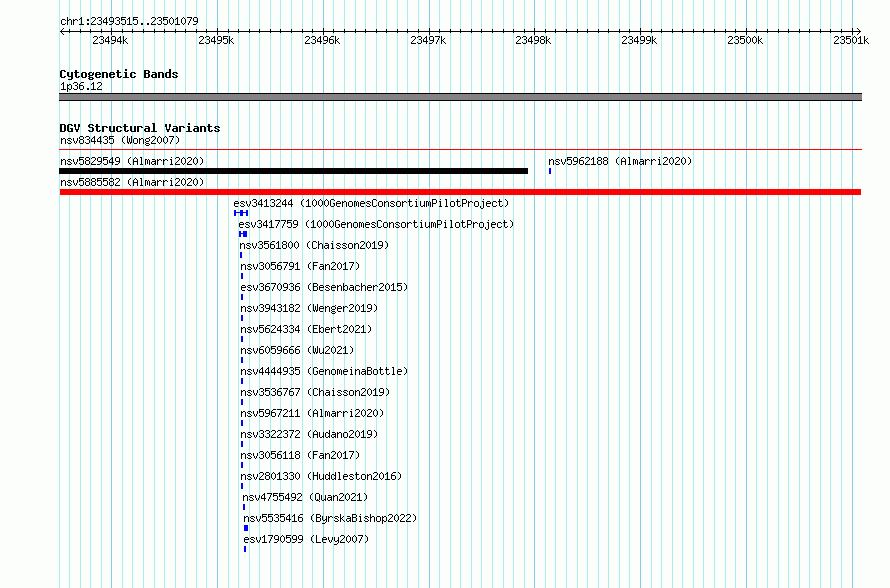Click the blue nsv3536767 variant glyph

(242, 402)
